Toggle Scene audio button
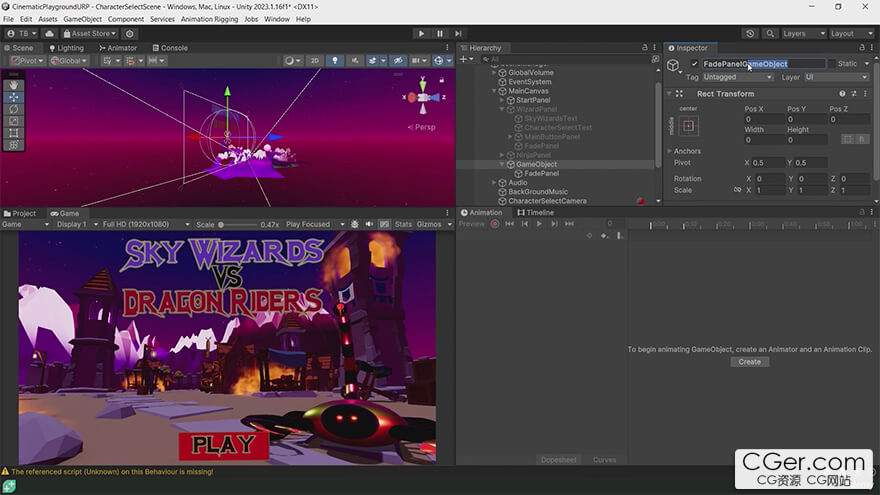 (x=355, y=61)
